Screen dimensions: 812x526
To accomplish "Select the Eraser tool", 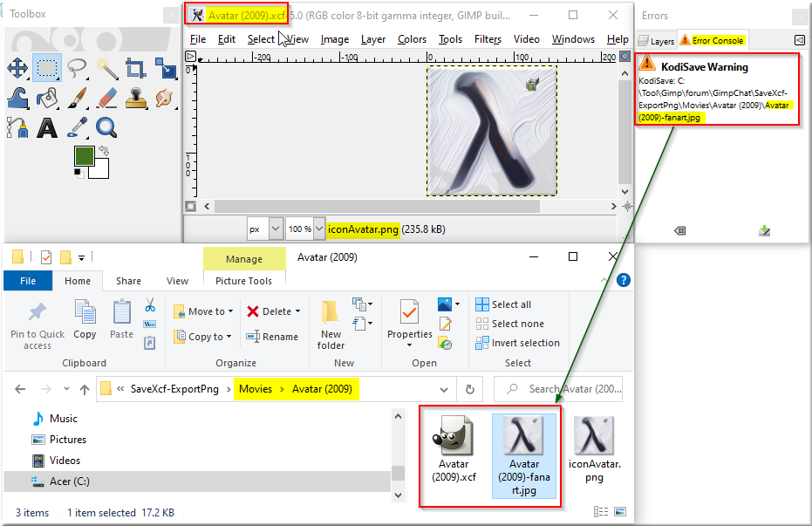I will (x=106, y=98).
